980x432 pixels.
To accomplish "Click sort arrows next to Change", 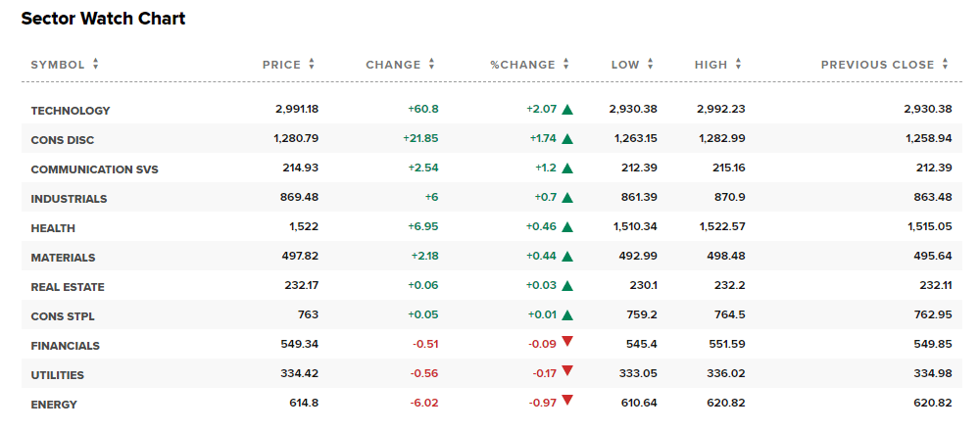I will pos(431,65).
